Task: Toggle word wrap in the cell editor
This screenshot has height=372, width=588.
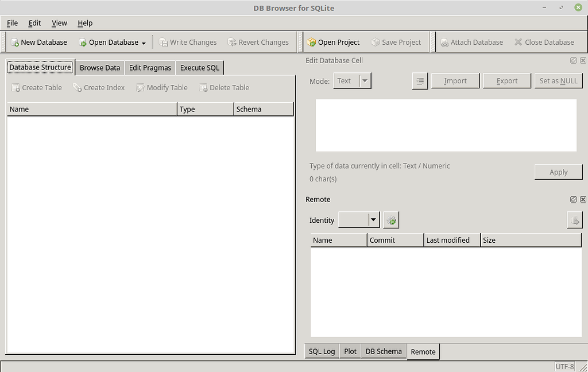Action: tap(420, 80)
